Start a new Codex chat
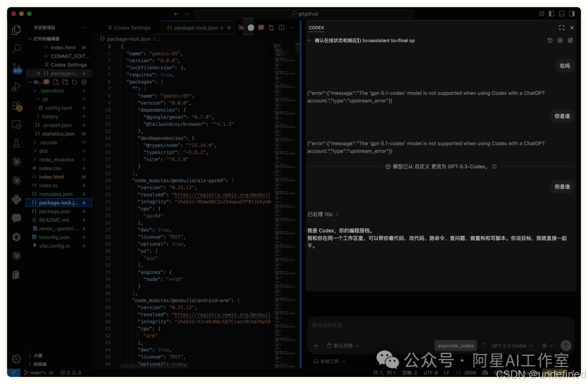This screenshot has width=588, height=384. pos(571,40)
